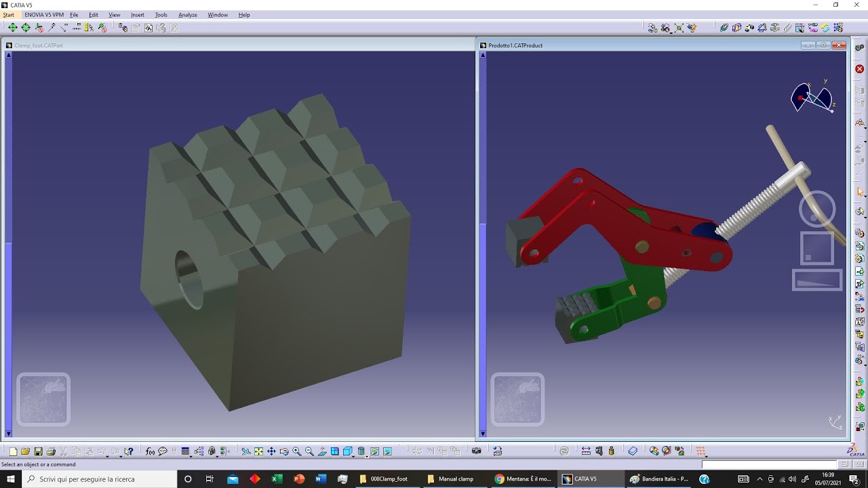The height and width of the screenshot is (488, 868).
Task: Open the Isometric quick view dropdown
Action: point(349,451)
